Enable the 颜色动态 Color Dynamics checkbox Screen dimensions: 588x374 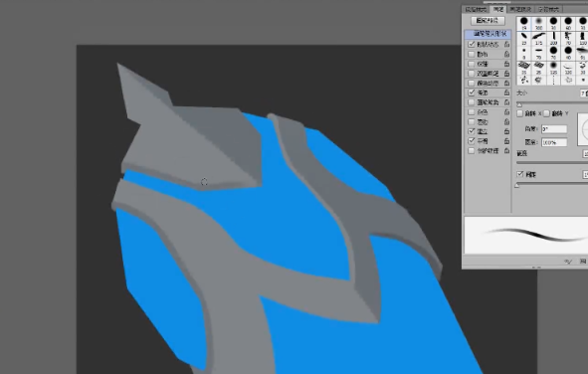pyautogui.click(x=472, y=83)
